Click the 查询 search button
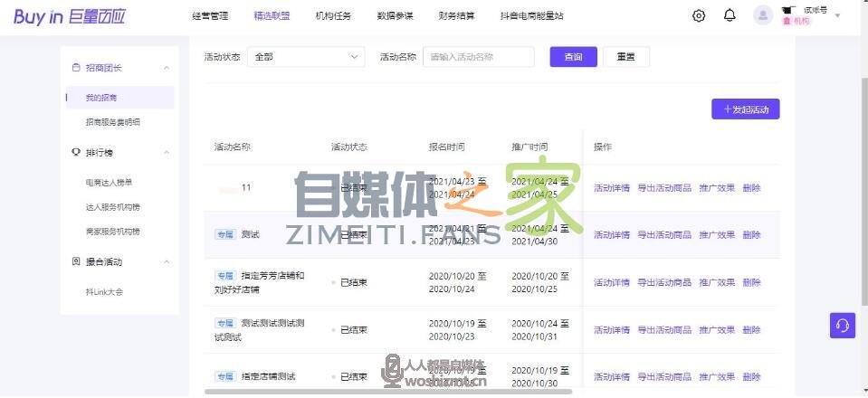Viewport: 868px width, 398px height. (x=574, y=57)
